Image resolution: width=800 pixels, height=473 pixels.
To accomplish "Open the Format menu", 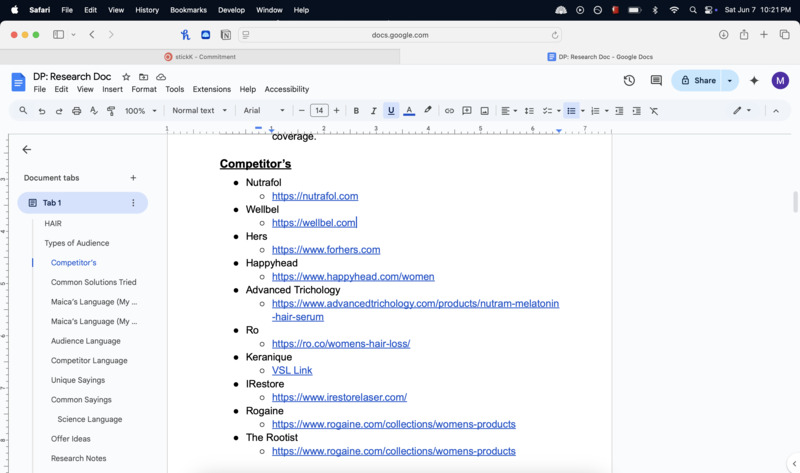I will (x=144, y=89).
